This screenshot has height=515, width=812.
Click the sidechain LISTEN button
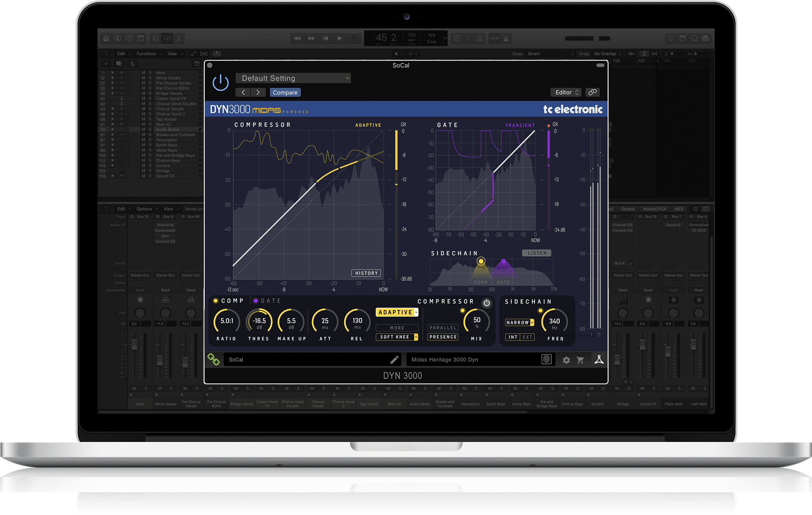537,253
